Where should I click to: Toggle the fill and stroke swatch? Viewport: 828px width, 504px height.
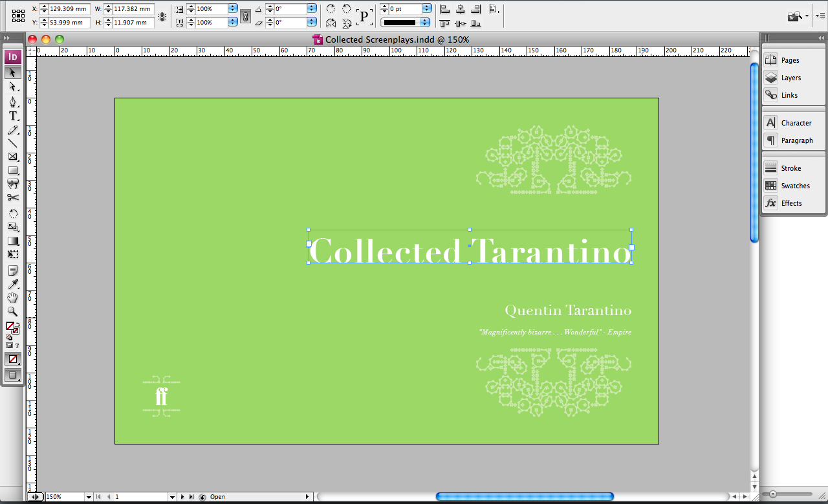point(13,329)
